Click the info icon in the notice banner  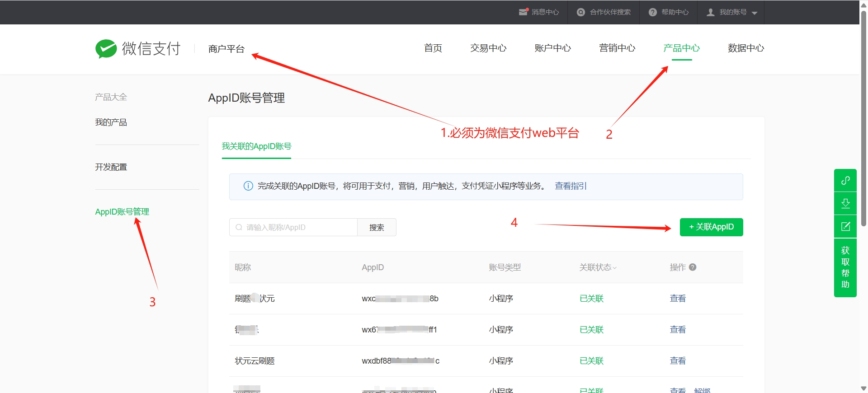tap(248, 186)
